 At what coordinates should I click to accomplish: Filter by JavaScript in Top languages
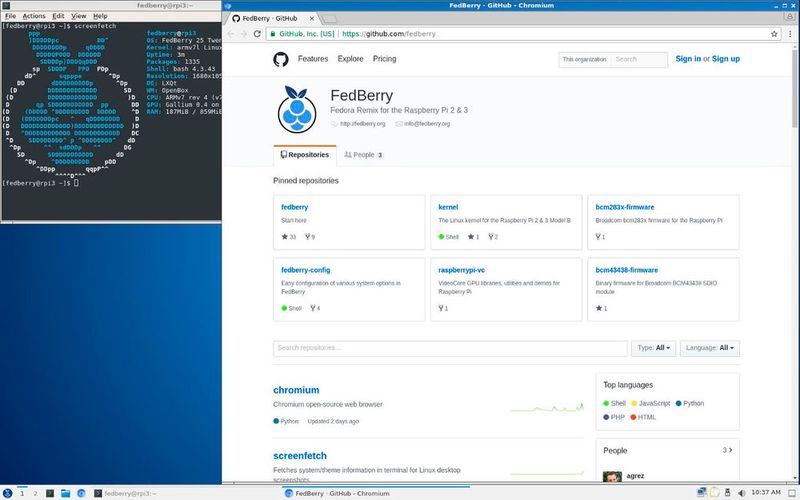coord(651,403)
